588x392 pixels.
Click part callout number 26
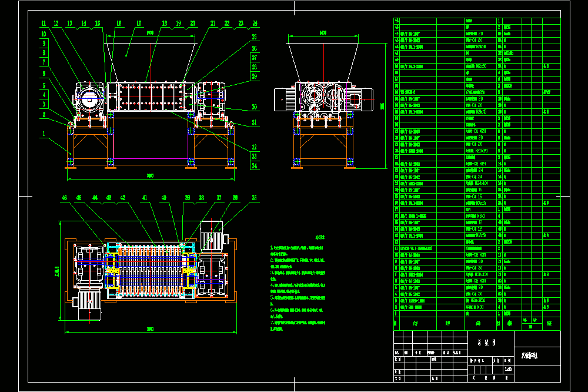254,48
